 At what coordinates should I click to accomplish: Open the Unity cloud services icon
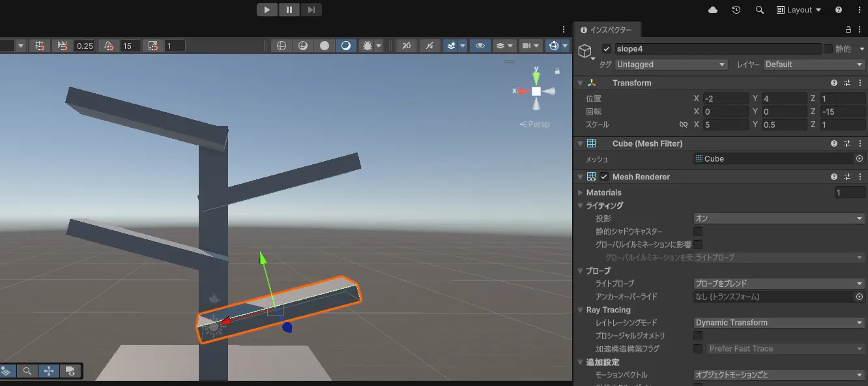click(713, 10)
